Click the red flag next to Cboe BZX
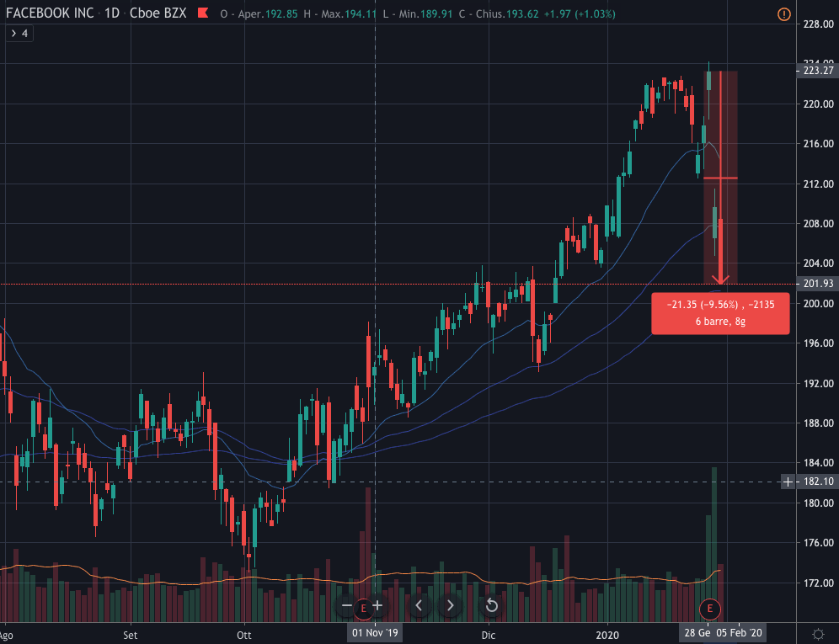 tap(201, 14)
